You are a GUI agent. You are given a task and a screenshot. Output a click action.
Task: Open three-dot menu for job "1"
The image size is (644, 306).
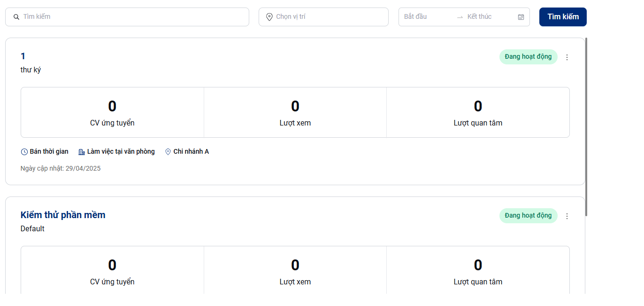tap(567, 57)
